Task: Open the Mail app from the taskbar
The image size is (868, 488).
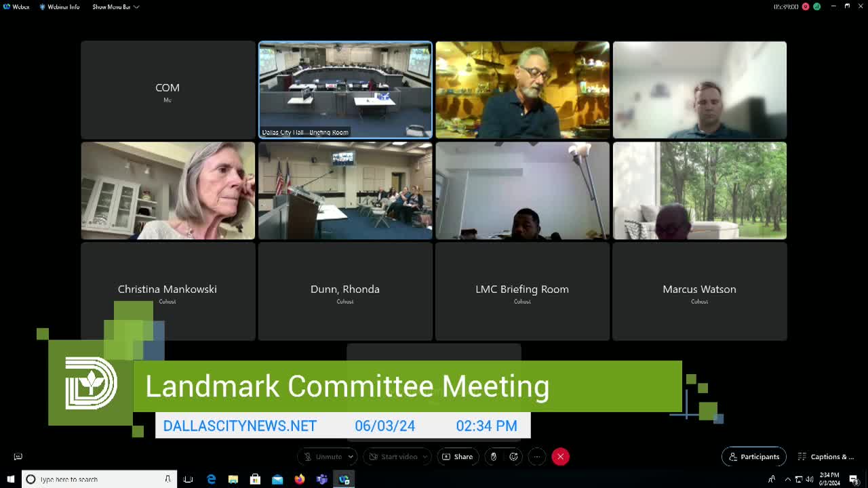Action: pyautogui.click(x=277, y=479)
